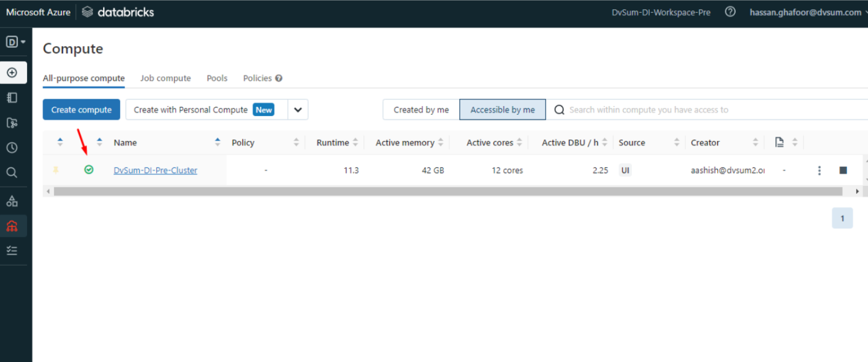The width and height of the screenshot is (868, 362).
Task: Switch to the Job compute tab
Action: coord(166,78)
